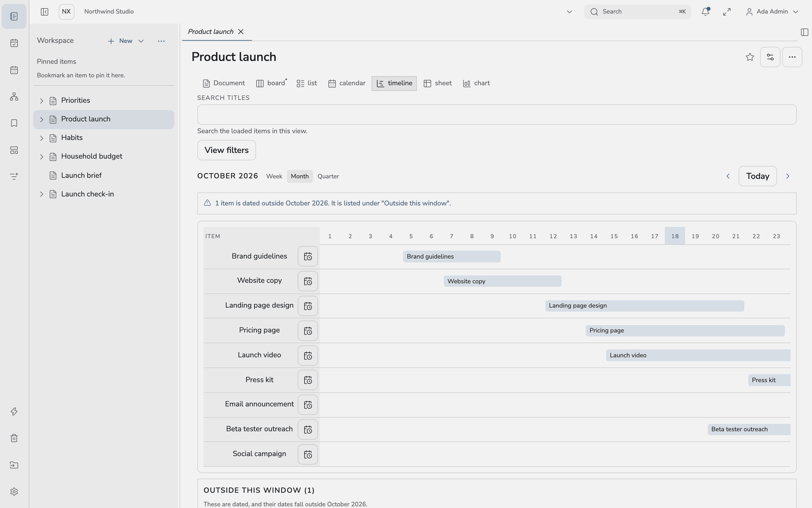
Task: Click schedule icon for Social campaign row
Action: coord(308,455)
